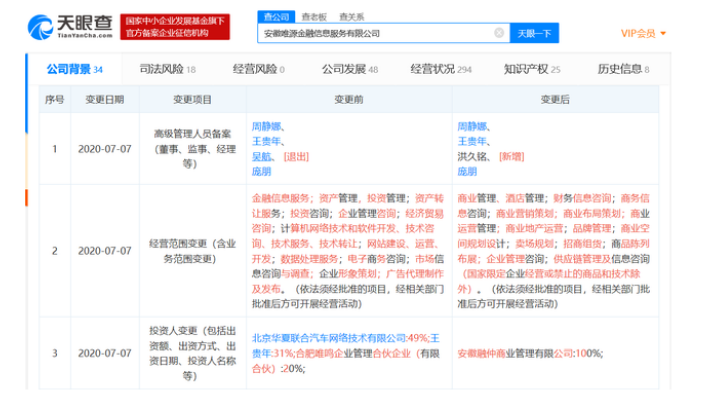Select the 变更前 column header
The height and width of the screenshot is (410, 706).
point(349,99)
